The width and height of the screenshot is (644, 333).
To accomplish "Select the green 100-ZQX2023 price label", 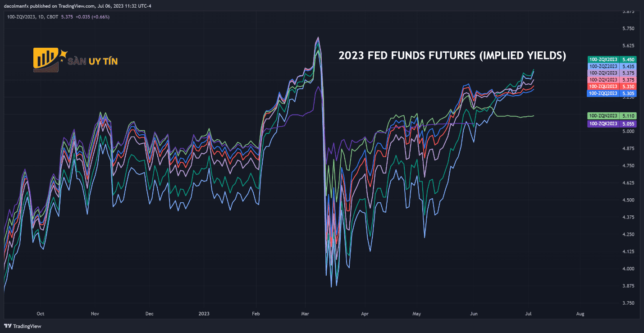I will [x=612, y=59].
